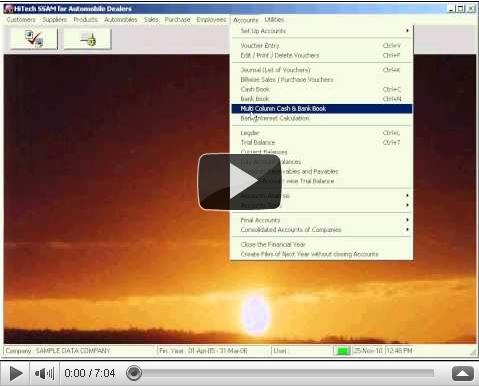Close the HiTech SSAM window
The width and height of the screenshot is (479, 386).
point(471,9)
